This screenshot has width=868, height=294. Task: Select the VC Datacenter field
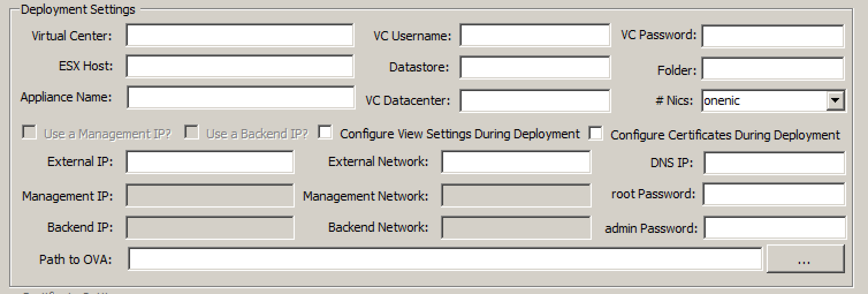(x=534, y=101)
